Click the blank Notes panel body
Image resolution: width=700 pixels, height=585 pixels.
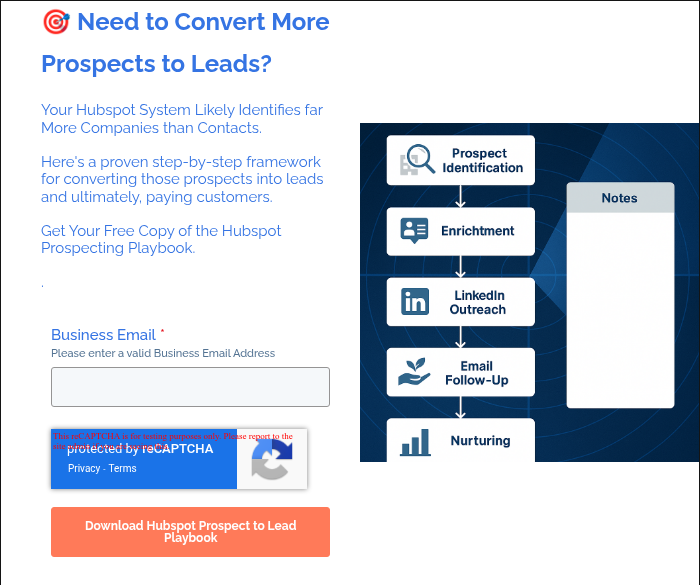(620, 310)
